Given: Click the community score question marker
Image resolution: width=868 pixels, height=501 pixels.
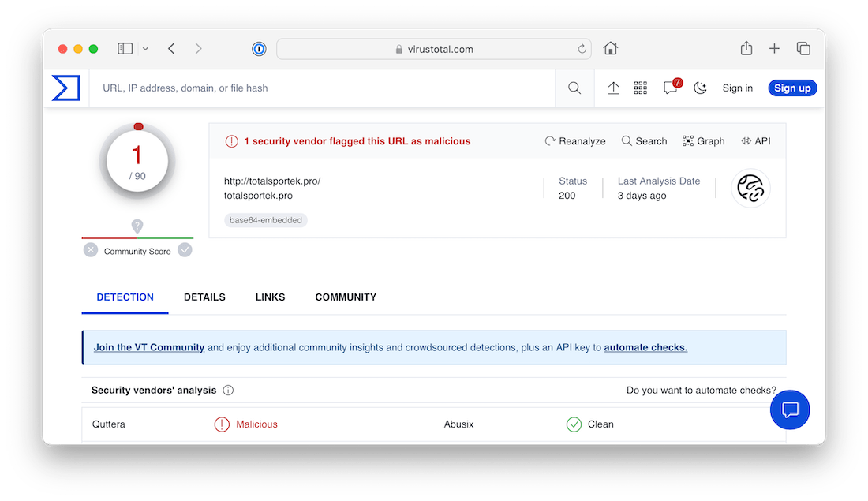Looking at the screenshot, I should point(137,226).
